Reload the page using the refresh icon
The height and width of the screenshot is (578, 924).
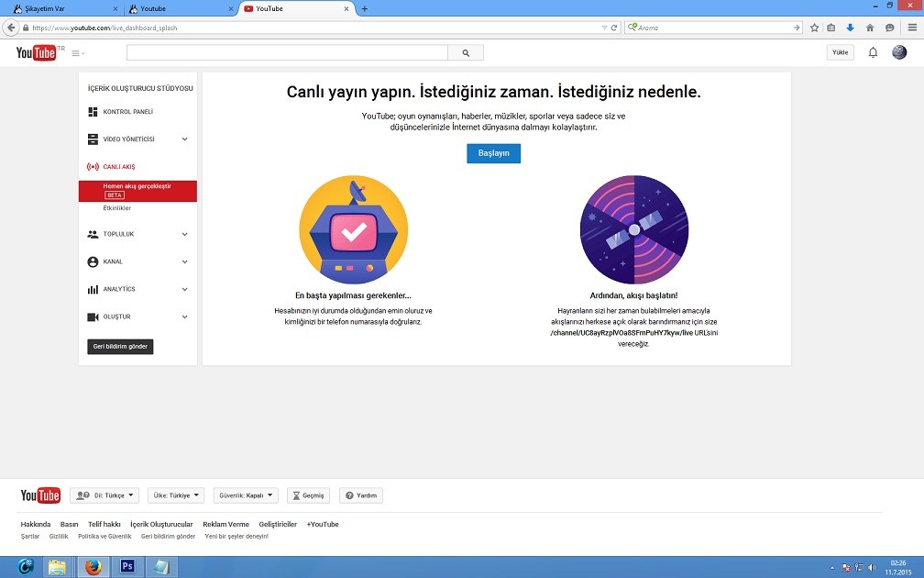coord(613,28)
